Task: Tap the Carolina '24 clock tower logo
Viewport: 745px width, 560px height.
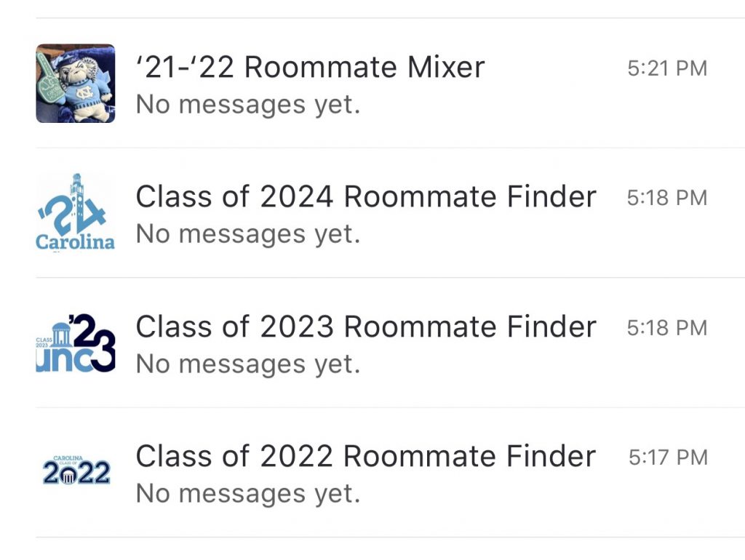Action: tap(76, 212)
